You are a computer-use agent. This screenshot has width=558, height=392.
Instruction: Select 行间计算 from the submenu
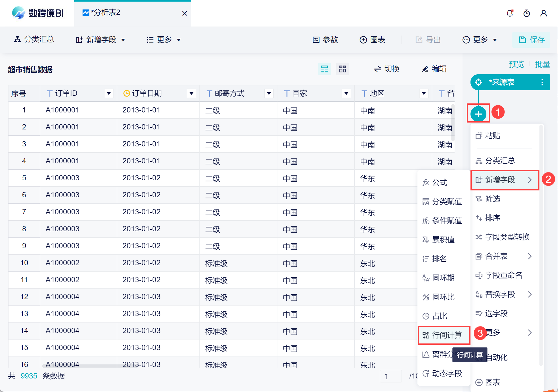pos(444,335)
